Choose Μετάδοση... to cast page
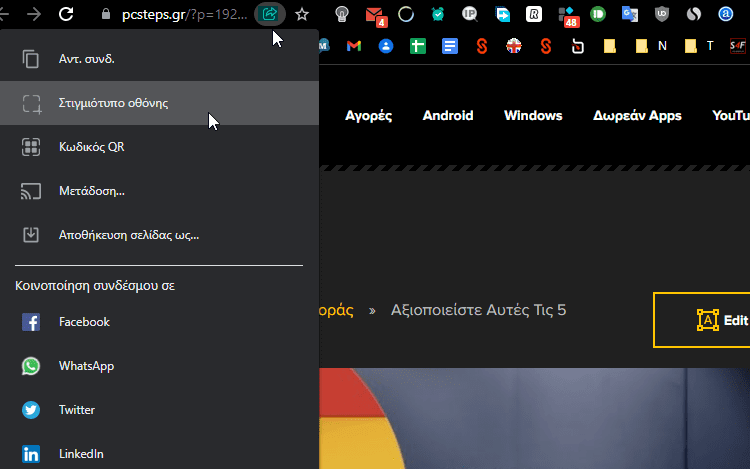 point(159,191)
